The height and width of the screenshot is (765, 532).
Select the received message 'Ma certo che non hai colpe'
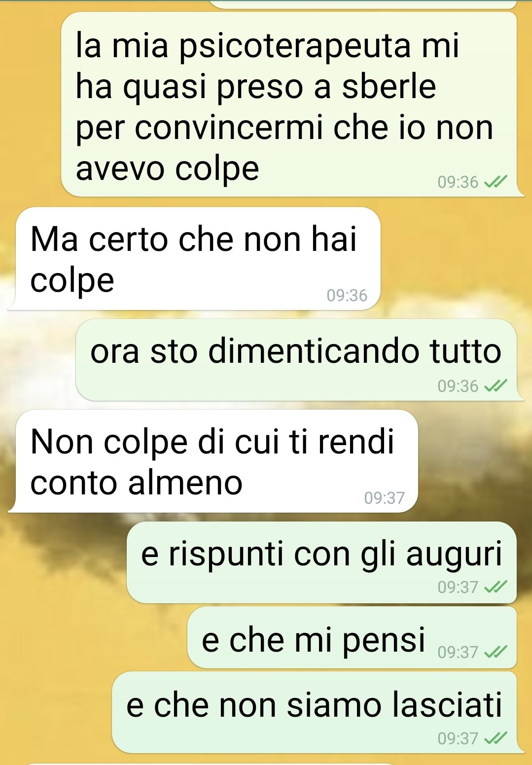pyautogui.click(x=195, y=259)
